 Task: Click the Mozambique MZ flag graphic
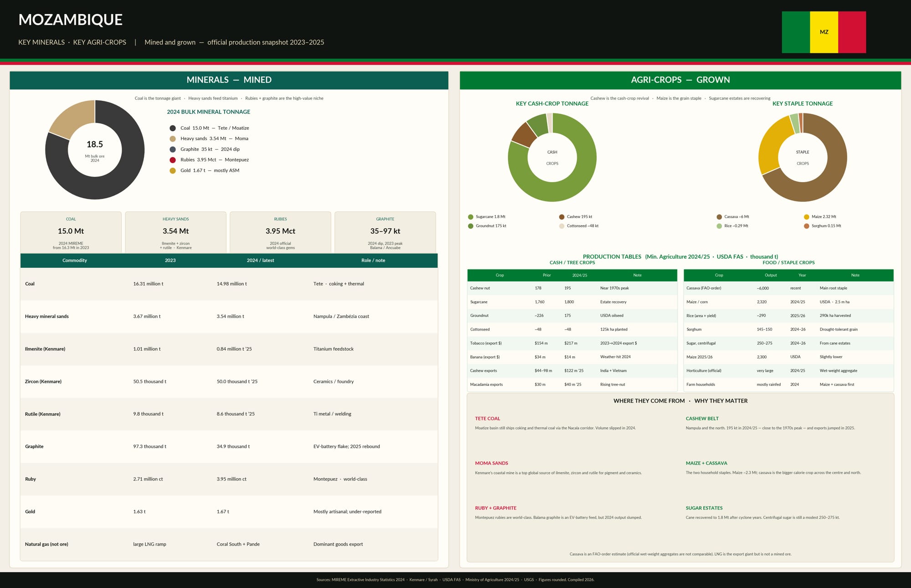pos(824,32)
